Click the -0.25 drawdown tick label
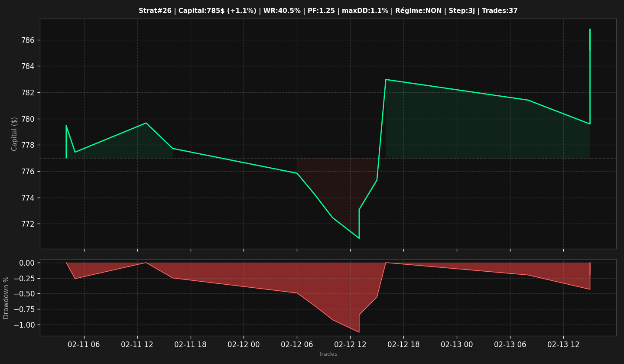The height and width of the screenshot is (364, 624). 24,279
